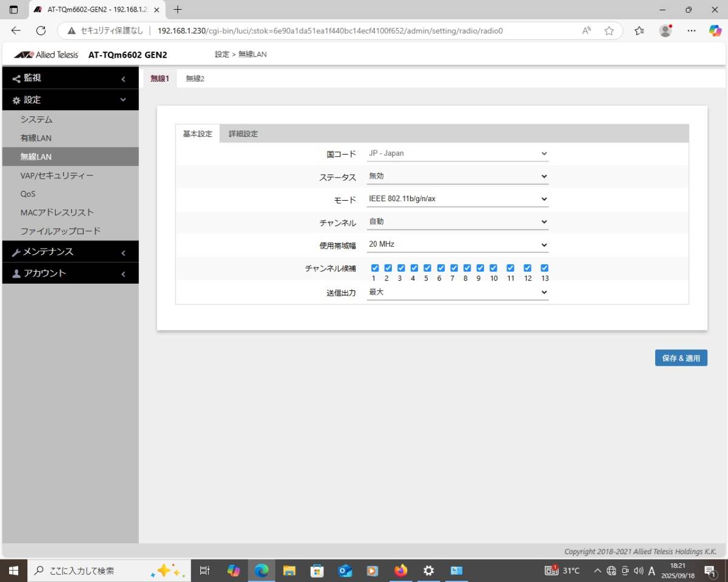The width and height of the screenshot is (728, 582).
Task: Disable channel candidate 6 checkbox
Action: 440,268
